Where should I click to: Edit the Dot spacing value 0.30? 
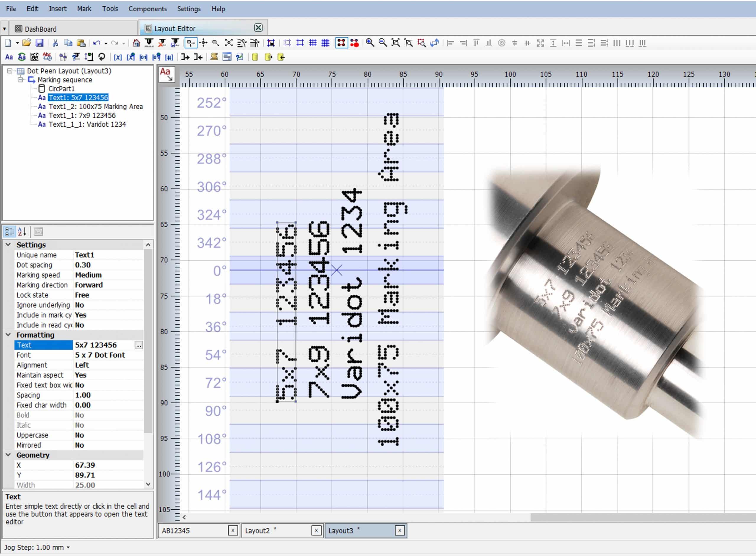pos(108,265)
